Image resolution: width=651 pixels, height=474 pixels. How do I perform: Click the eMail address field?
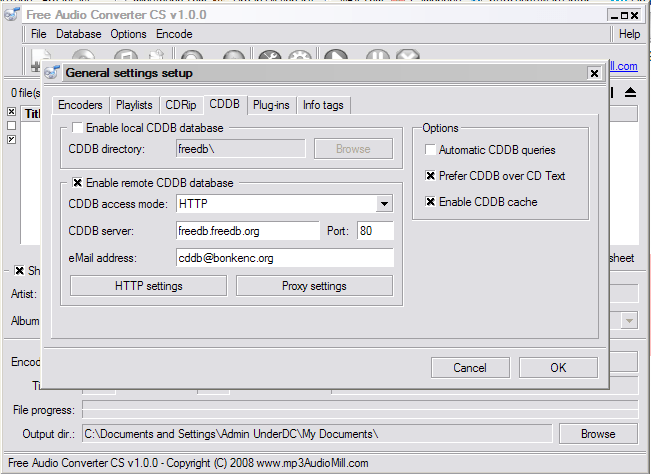click(284, 258)
